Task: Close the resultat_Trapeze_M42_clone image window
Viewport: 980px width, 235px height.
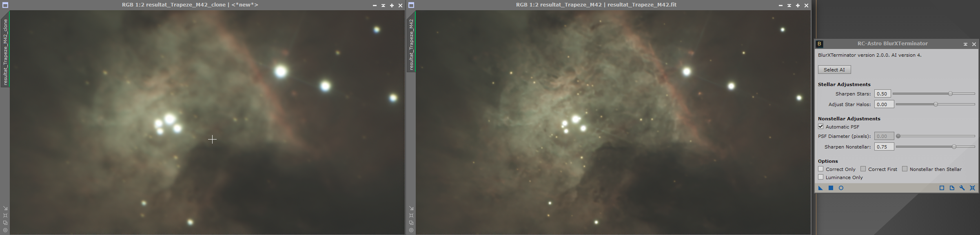Action: pyautogui.click(x=400, y=5)
